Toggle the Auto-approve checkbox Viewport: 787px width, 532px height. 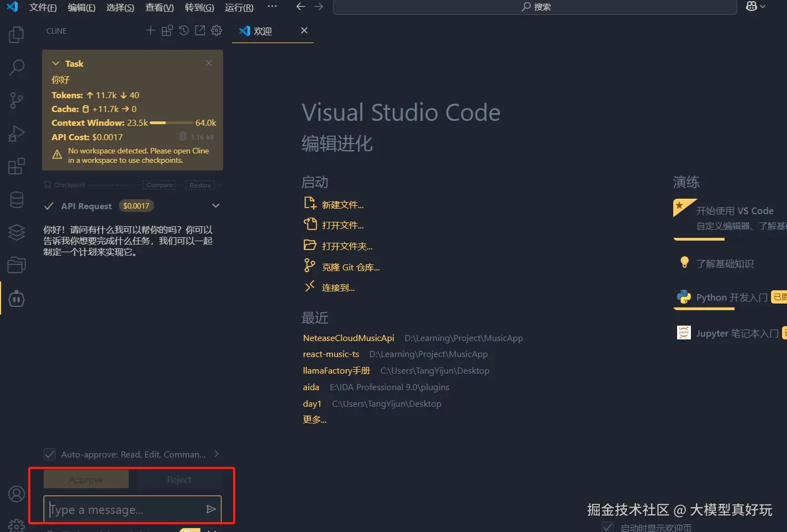[50, 454]
